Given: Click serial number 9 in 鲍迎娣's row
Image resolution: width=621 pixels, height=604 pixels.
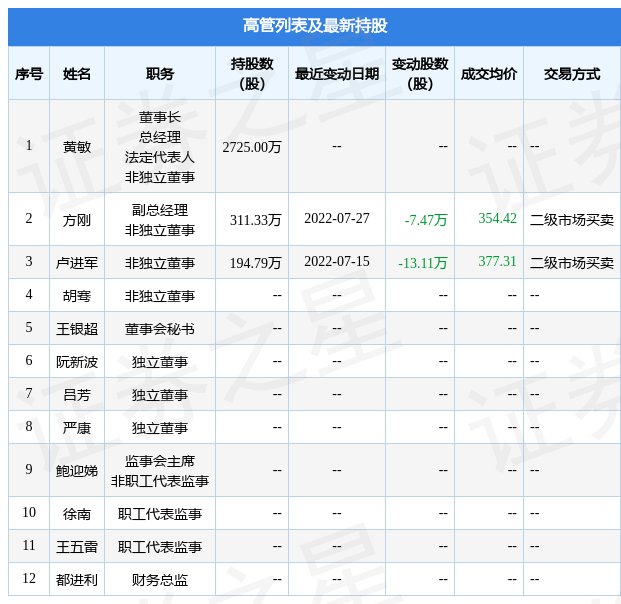Looking at the screenshot, I should click(29, 469).
